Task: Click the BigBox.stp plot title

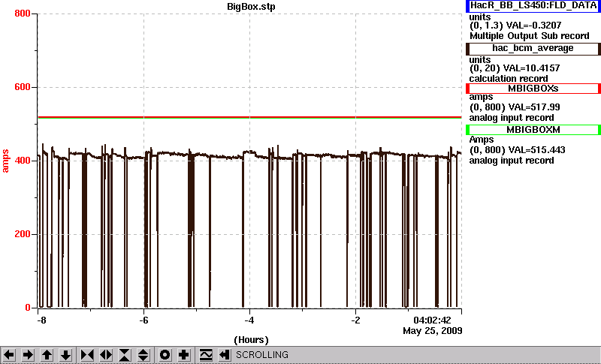Action: tap(251, 7)
